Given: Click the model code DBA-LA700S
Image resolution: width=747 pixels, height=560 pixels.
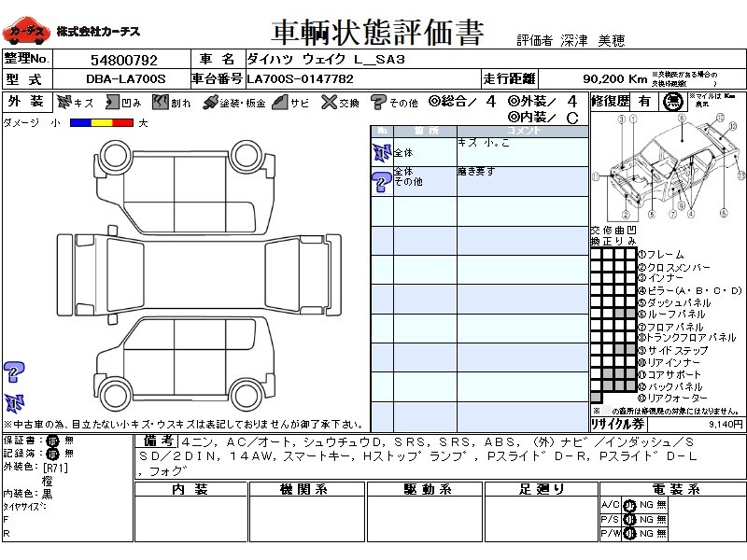Looking at the screenshot, I should point(126,79).
